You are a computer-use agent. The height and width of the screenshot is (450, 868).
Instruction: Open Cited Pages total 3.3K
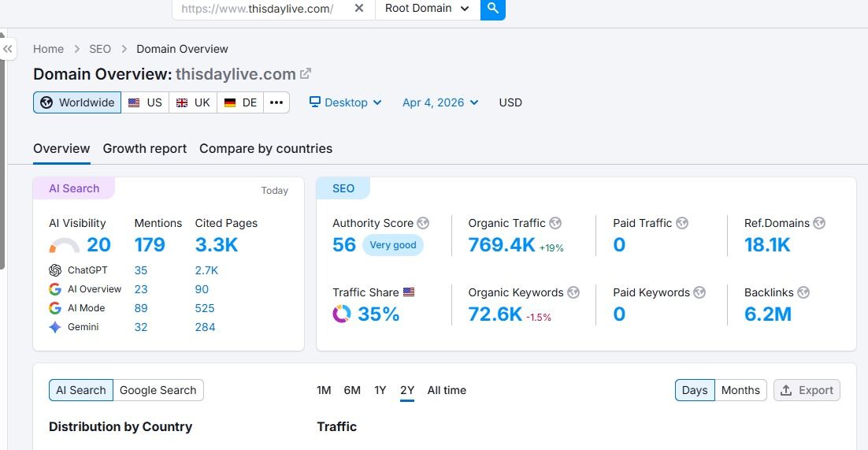tap(217, 244)
